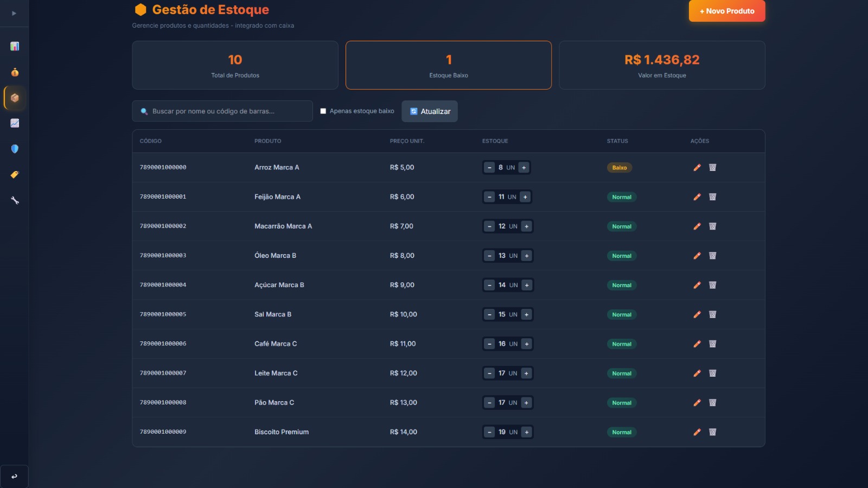
Task: Delete Sal Marca B with trash icon
Action: click(x=713, y=314)
